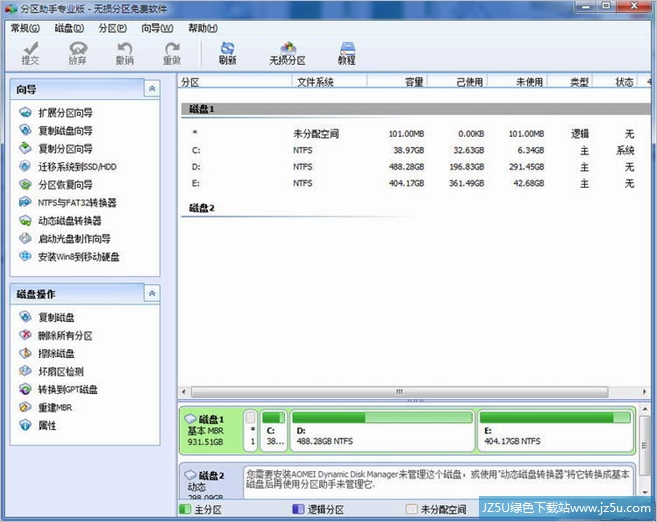Image resolution: width=657 pixels, height=522 pixels.
Task: Run 坏扇区检测 operation
Action: tap(52, 371)
